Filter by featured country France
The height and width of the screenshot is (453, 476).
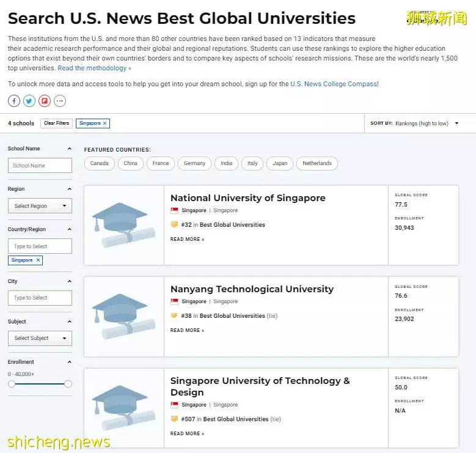161,163
